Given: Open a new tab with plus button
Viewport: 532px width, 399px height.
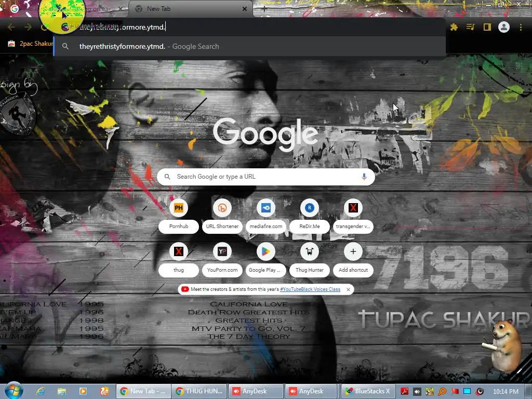Looking at the screenshot, I should pos(264,9).
